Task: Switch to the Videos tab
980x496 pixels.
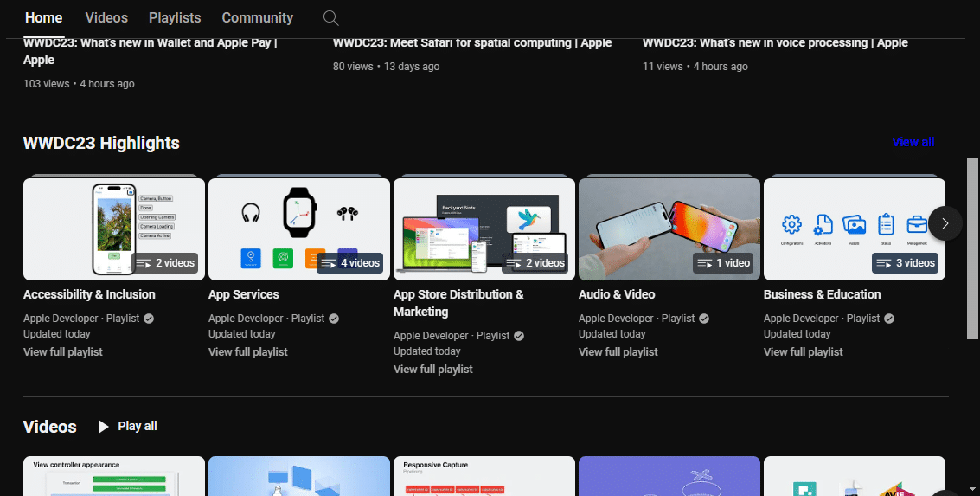Action: click(x=106, y=17)
